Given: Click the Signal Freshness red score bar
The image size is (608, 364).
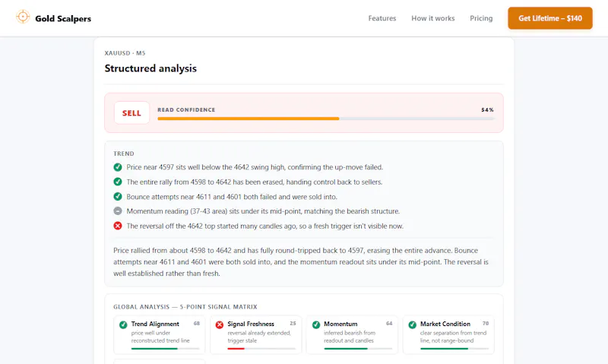Looking at the screenshot, I should pyautogui.click(x=261, y=349).
